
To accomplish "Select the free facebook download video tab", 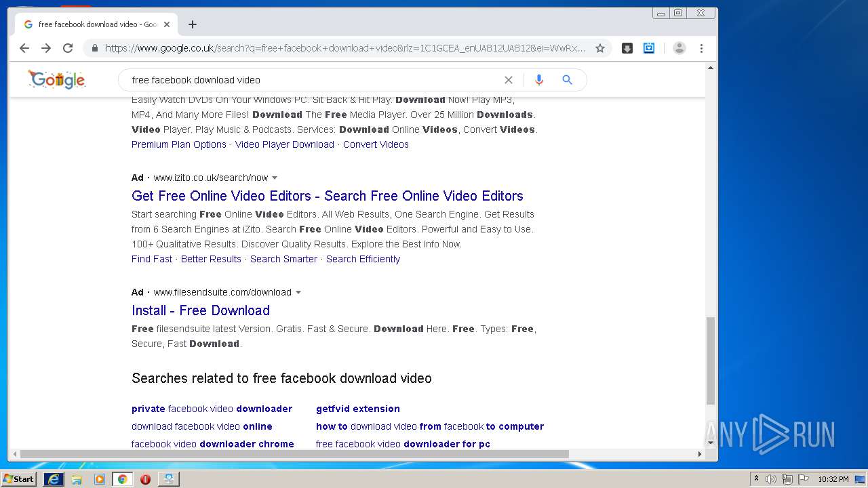I will tap(96, 24).
